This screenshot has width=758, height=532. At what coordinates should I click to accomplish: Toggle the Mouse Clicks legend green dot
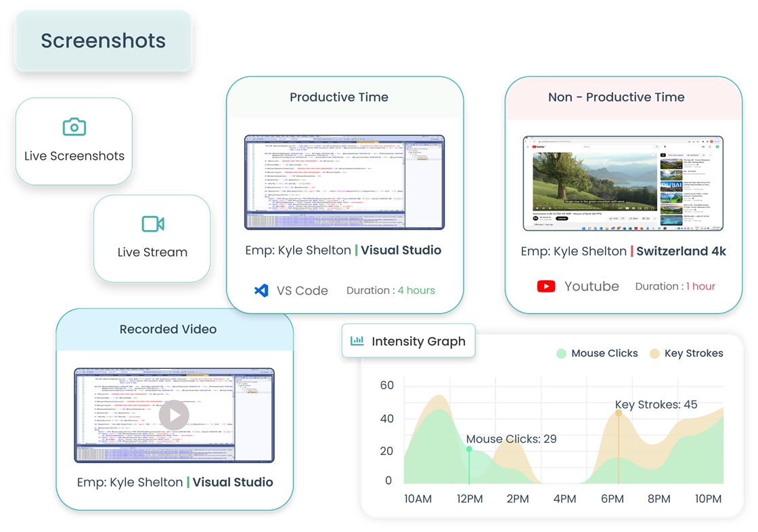pyautogui.click(x=561, y=353)
